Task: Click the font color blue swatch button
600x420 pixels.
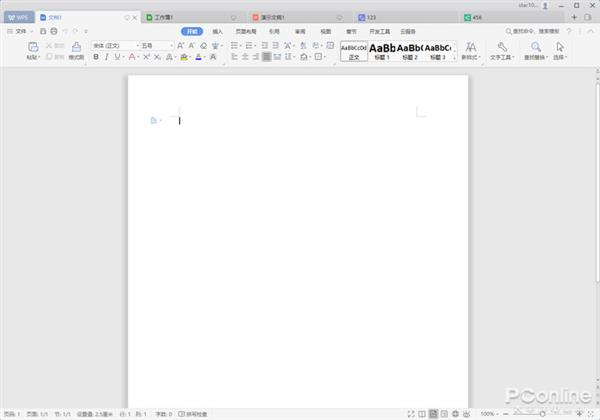Action: point(198,57)
